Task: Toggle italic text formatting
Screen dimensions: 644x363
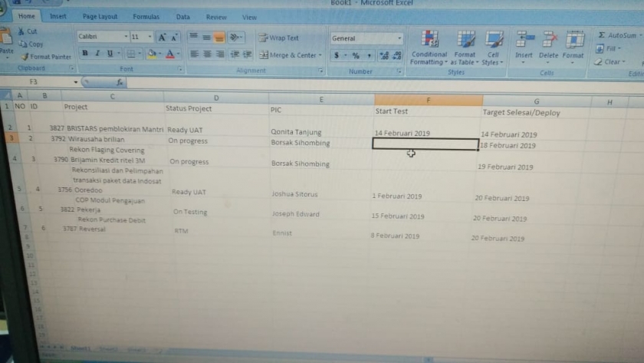Action: 97,53
